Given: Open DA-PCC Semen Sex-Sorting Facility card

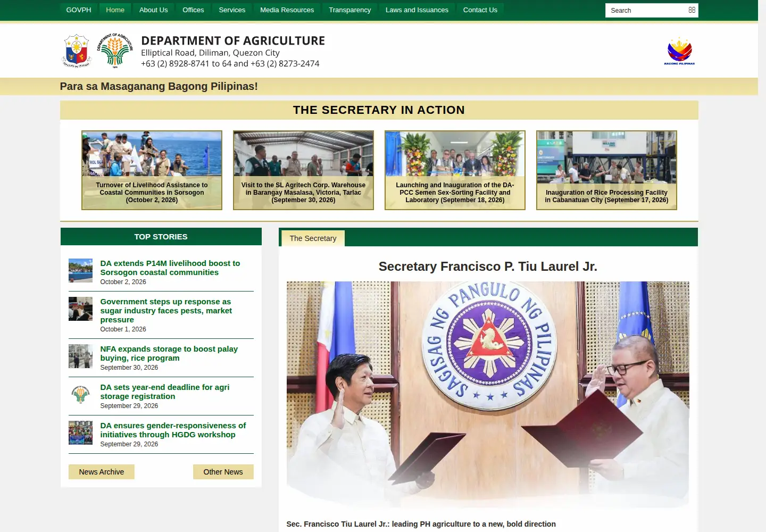Looking at the screenshot, I should point(455,170).
